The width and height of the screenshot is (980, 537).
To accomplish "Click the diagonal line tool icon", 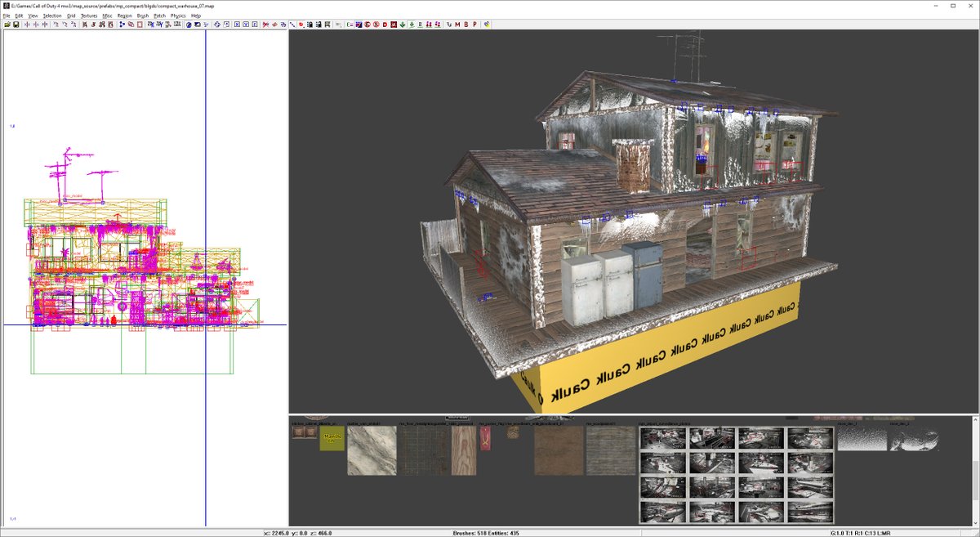I will pyautogui.click(x=292, y=25).
